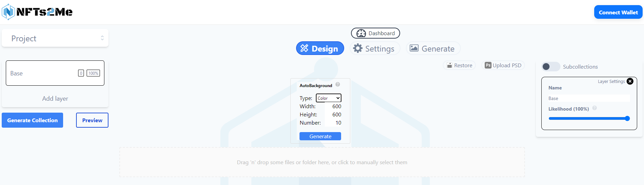Click the layer Name input field
Viewport: 644px width, 185px height.
point(589,98)
